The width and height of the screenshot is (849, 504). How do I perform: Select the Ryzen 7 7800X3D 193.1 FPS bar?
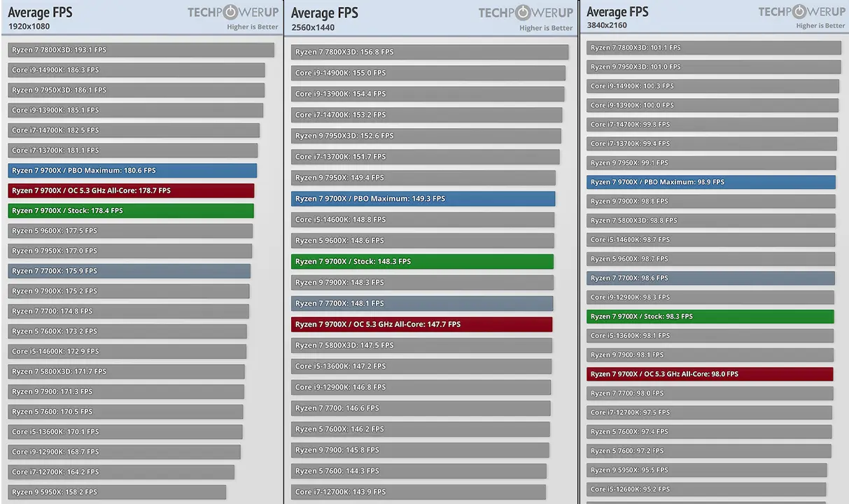pyautogui.click(x=141, y=50)
